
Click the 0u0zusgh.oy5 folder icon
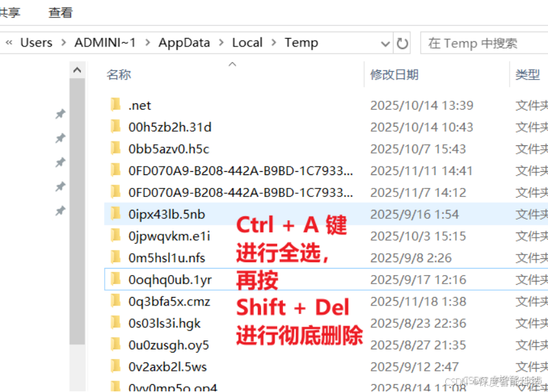(115, 344)
